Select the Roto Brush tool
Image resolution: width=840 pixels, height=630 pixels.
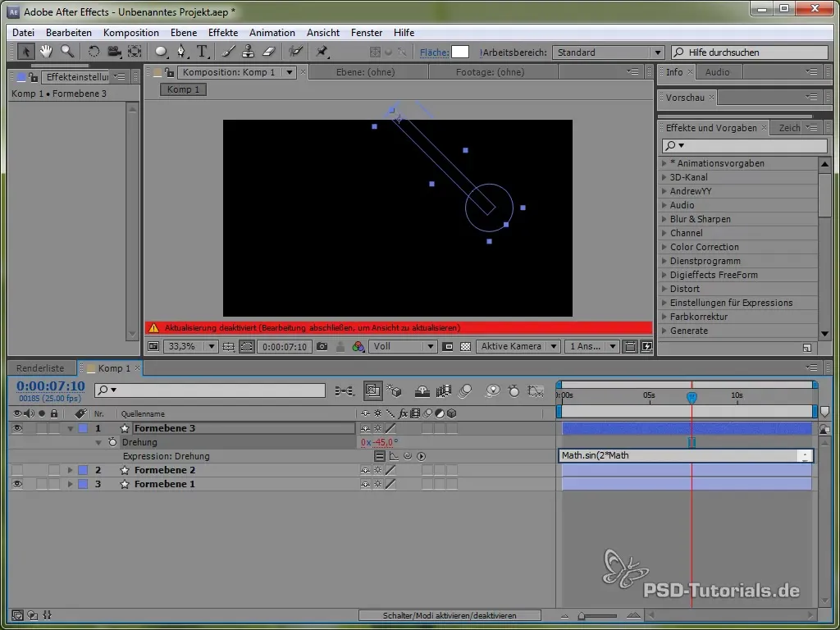click(x=295, y=52)
